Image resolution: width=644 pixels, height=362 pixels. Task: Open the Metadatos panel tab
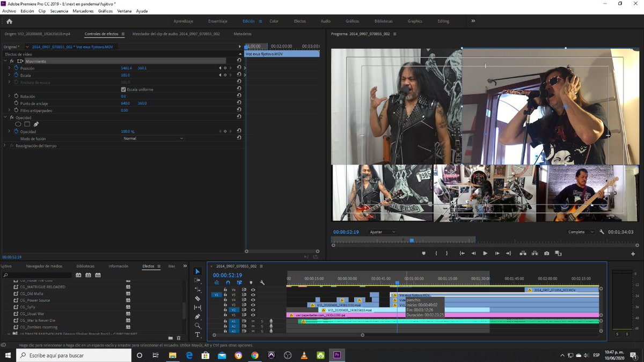tap(243, 34)
